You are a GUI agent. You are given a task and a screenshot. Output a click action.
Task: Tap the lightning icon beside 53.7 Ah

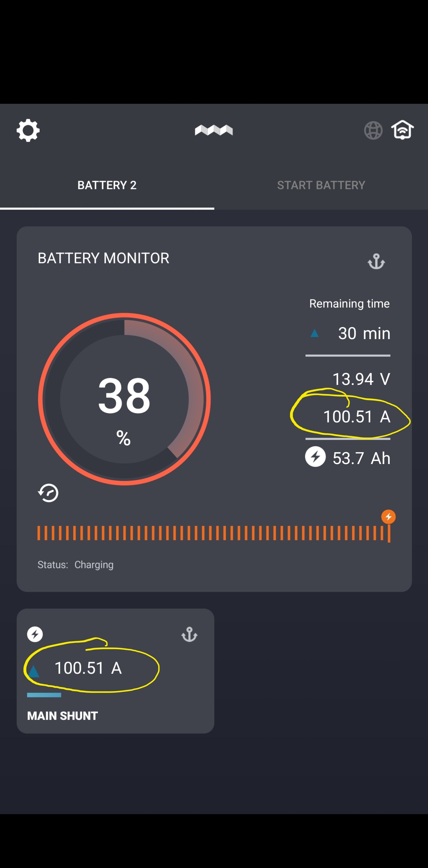pyautogui.click(x=315, y=457)
